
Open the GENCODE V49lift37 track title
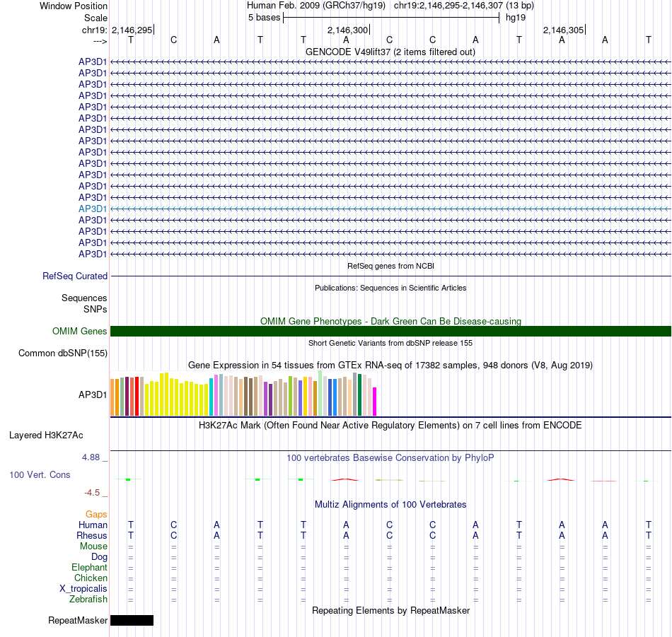[x=390, y=52]
